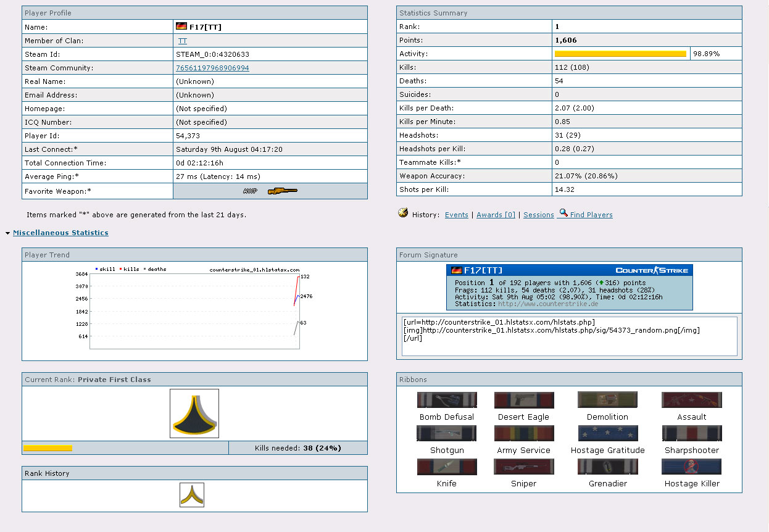Click the Knife ribbon icon
This screenshot has height=532, width=769.
pyautogui.click(x=447, y=467)
